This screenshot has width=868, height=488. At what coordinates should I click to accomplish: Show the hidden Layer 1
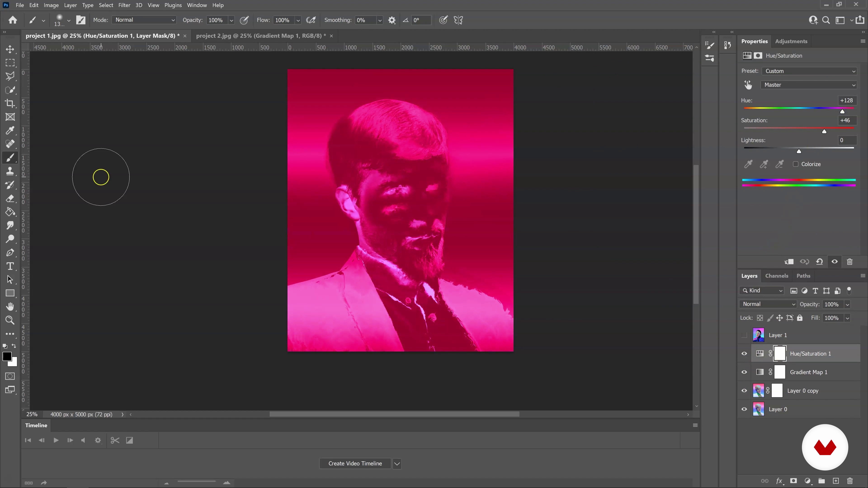click(x=744, y=335)
